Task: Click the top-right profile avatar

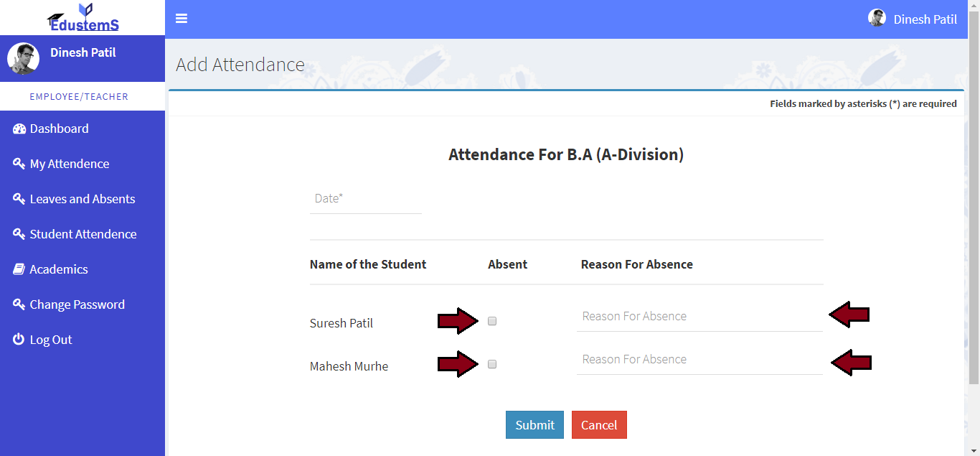Action: (877, 19)
